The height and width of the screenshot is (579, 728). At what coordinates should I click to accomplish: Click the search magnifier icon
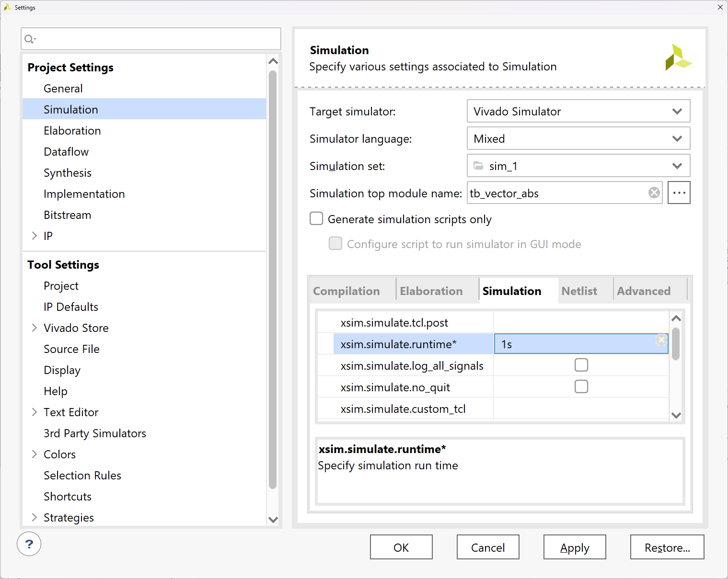click(30, 39)
